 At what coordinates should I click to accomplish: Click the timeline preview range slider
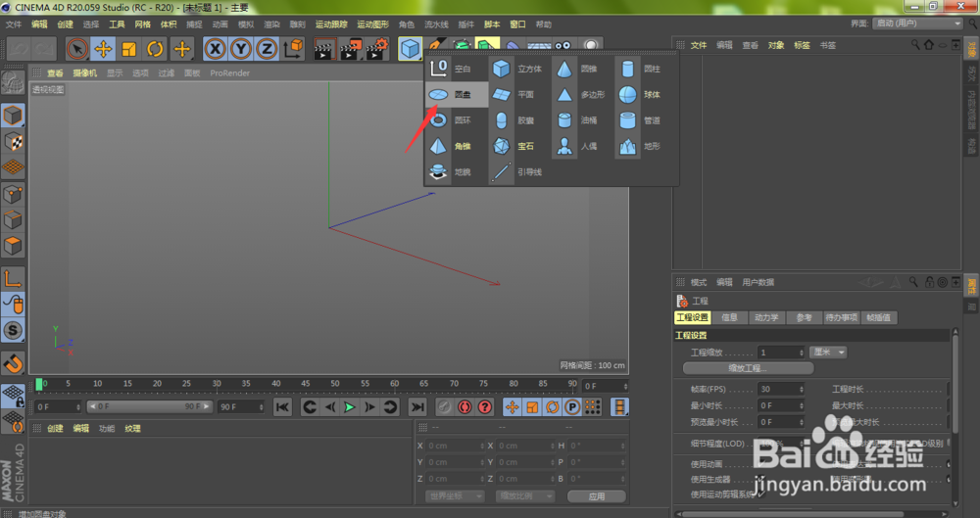click(x=149, y=406)
